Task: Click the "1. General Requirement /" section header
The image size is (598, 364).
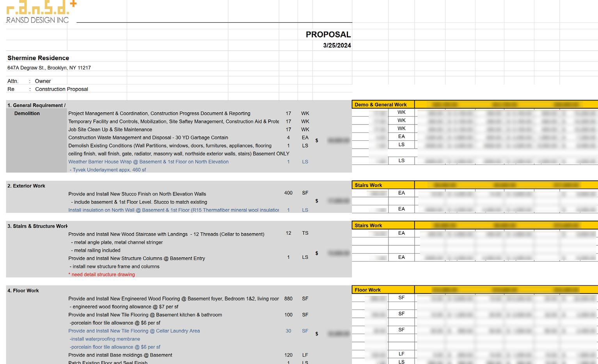Action: pos(37,106)
